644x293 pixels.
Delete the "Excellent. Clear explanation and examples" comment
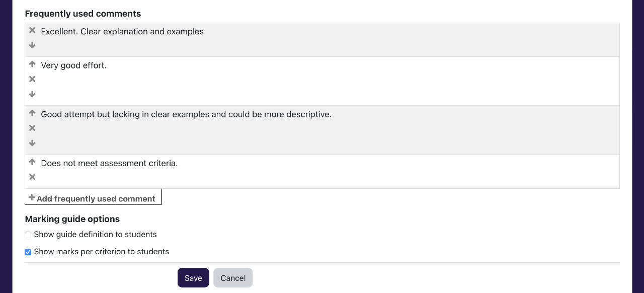pyautogui.click(x=32, y=30)
